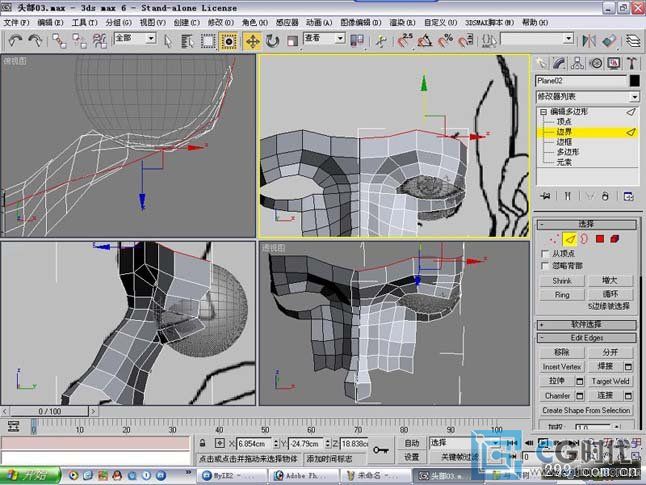Toggle the Angle Snap icon
The width and height of the screenshot is (646, 485).
click(x=425, y=41)
